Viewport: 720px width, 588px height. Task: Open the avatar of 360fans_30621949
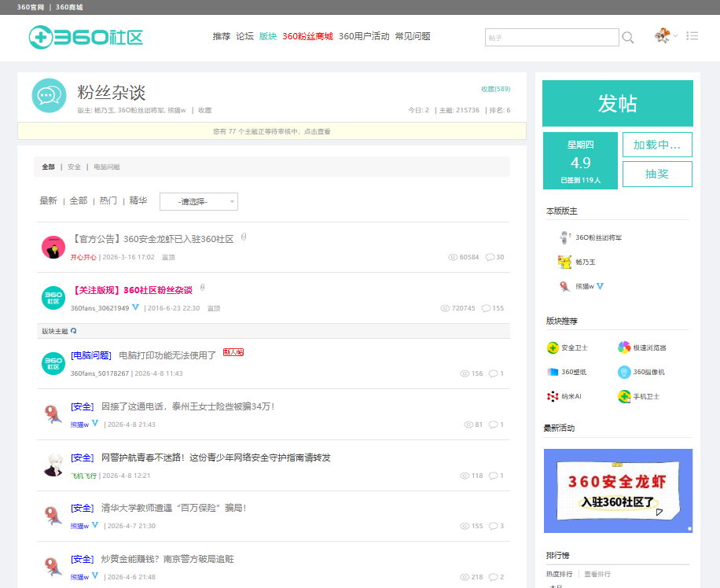pyautogui.click(x=53, y=298)
